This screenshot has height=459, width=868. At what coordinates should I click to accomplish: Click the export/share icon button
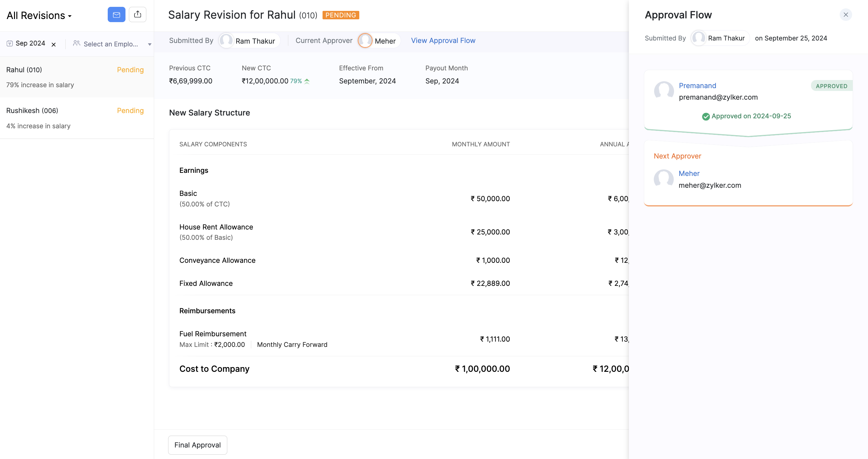click(138, 15)
